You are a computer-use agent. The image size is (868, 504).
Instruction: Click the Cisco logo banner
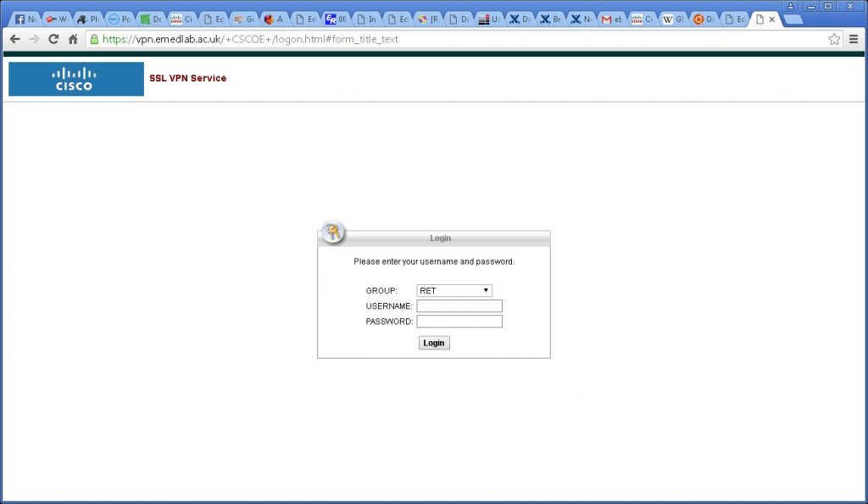[x=76, y=79]
